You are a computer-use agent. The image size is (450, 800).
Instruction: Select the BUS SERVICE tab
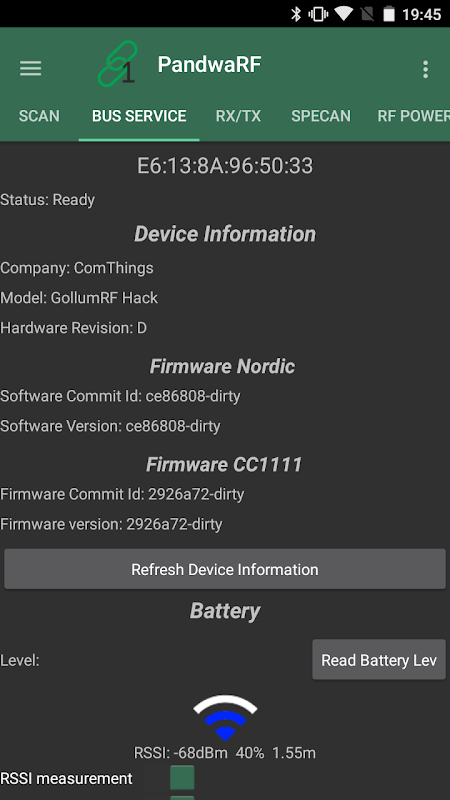[139, 116]
